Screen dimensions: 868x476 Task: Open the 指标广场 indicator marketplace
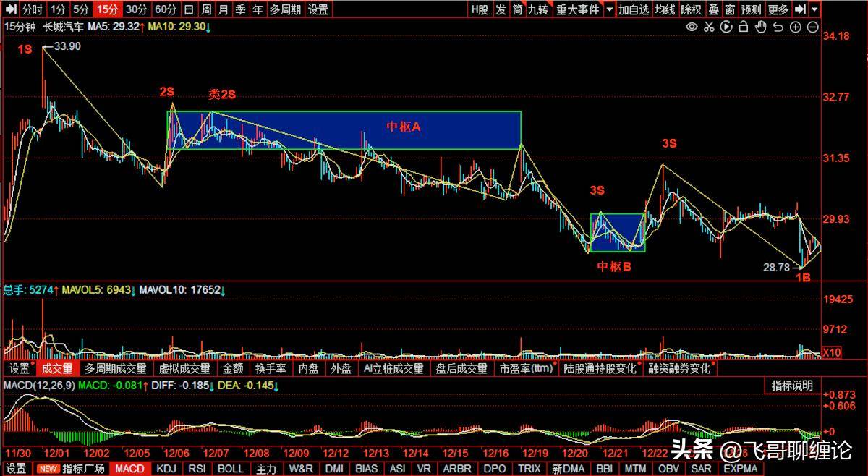tap(71, 469)
